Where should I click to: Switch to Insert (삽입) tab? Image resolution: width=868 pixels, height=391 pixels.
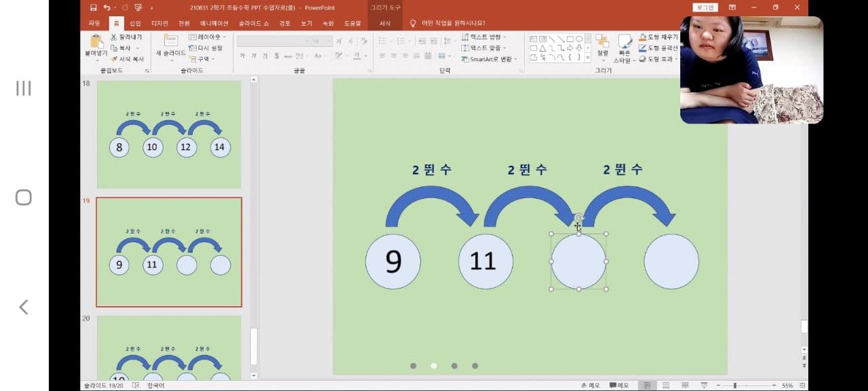[x=135, y=23]
